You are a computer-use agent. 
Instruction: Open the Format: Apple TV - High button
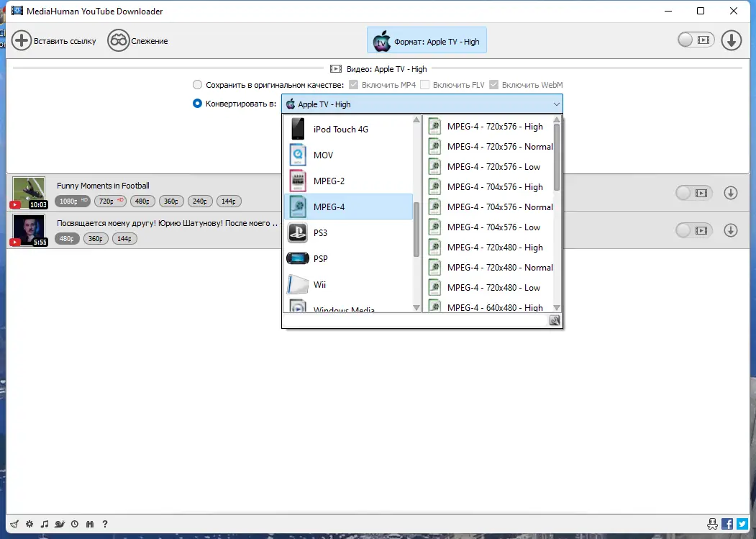click(x=427, y=40)
